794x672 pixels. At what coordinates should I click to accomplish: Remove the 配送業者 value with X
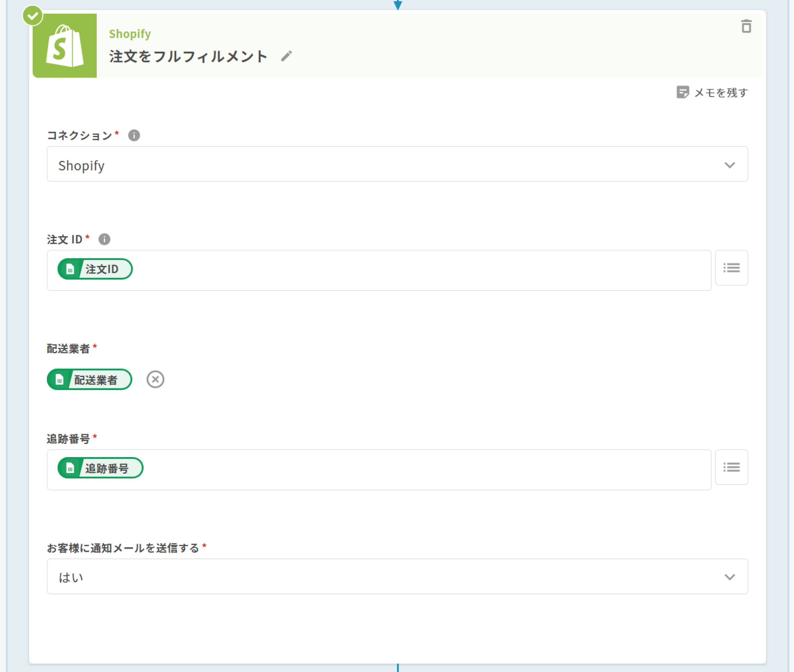click(x=155, y=379)
